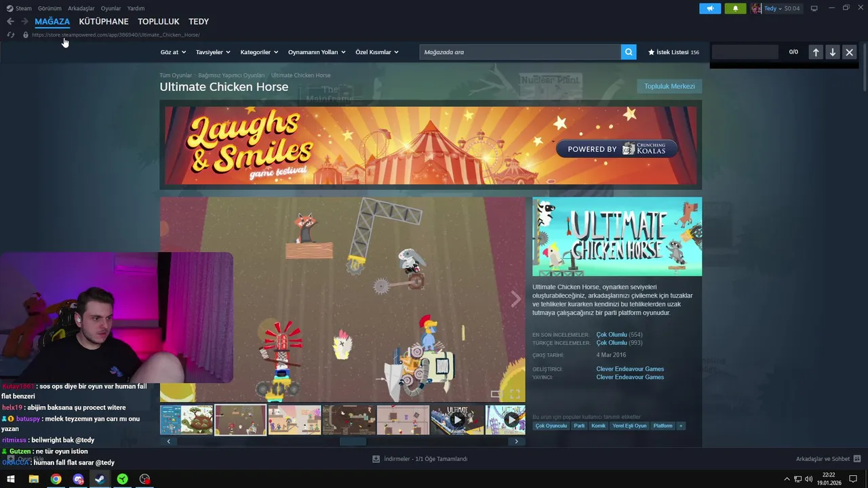The image size is (868, 488).
Task: Open the blue announcements megaphone button
Action: click(x=710, y=8)
